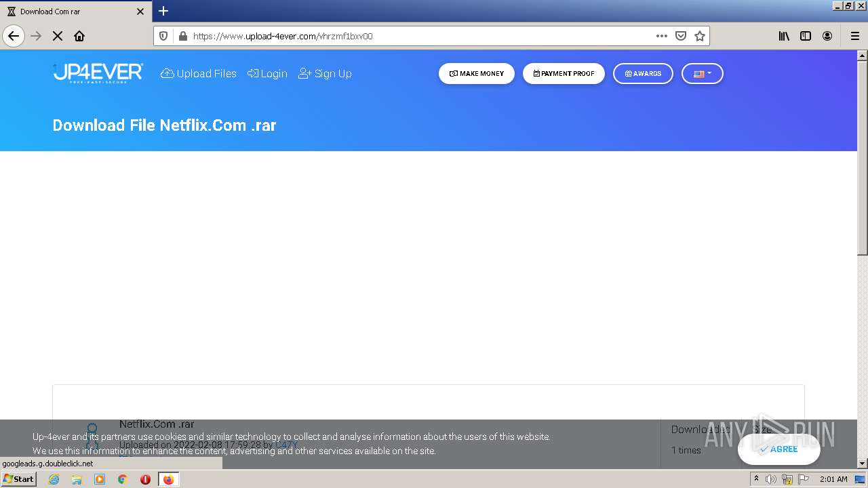The height and width of the screenshot is (488, 868).
Task: Open the Firefox hamburger menu
Action: pyautogui.click(x=854, y=36)
